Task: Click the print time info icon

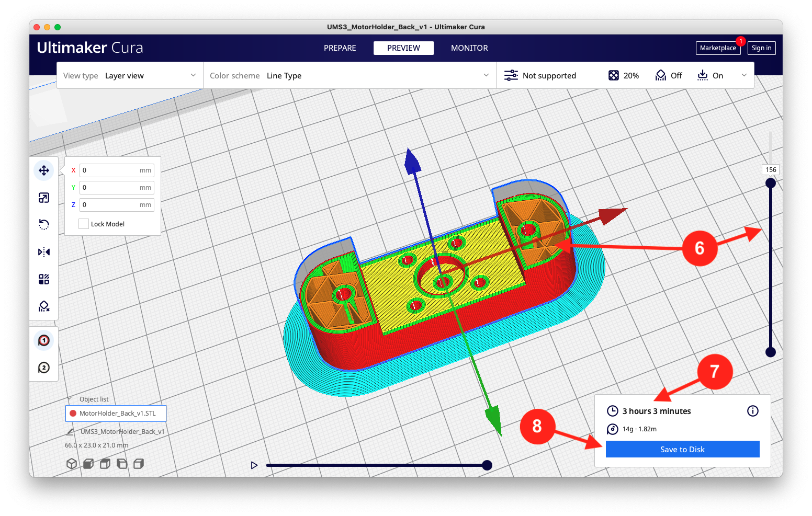Action: tap(752, 411)
